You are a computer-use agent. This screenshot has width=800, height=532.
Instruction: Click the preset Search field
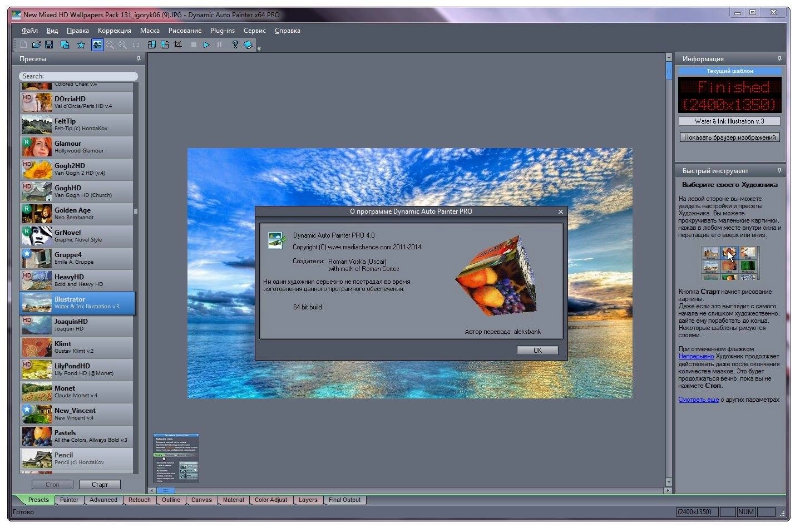click(78, 76)
